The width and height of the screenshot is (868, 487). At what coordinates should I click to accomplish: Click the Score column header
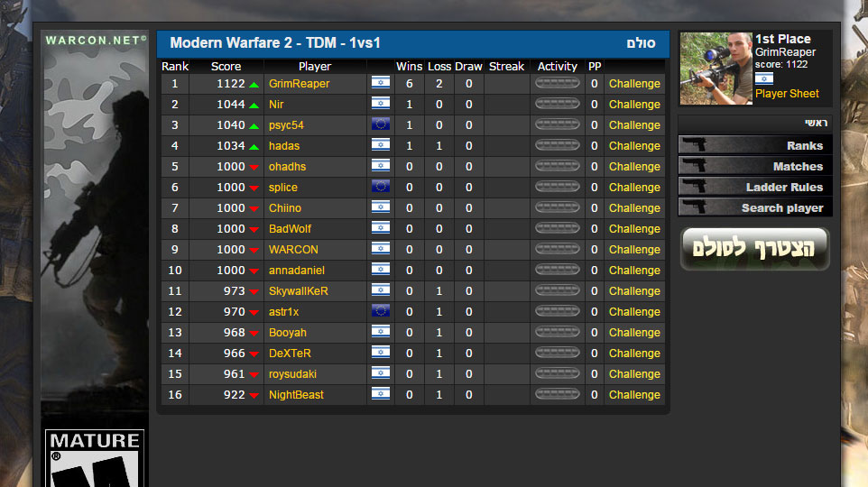coord(226,67)
